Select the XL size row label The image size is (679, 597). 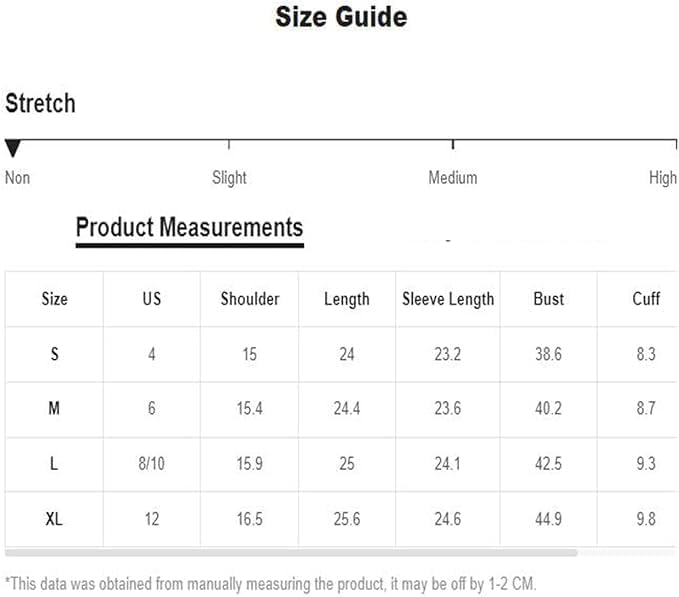pyautogui.click(x=54, y=519)
